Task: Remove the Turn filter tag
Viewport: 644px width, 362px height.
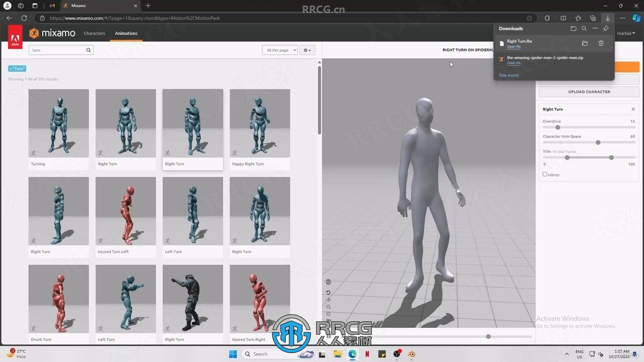Action: pyautogui.click(x=17, y=68)
